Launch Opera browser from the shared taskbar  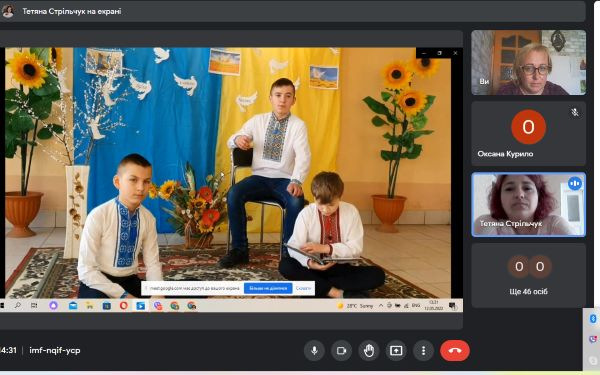point(123,305)
